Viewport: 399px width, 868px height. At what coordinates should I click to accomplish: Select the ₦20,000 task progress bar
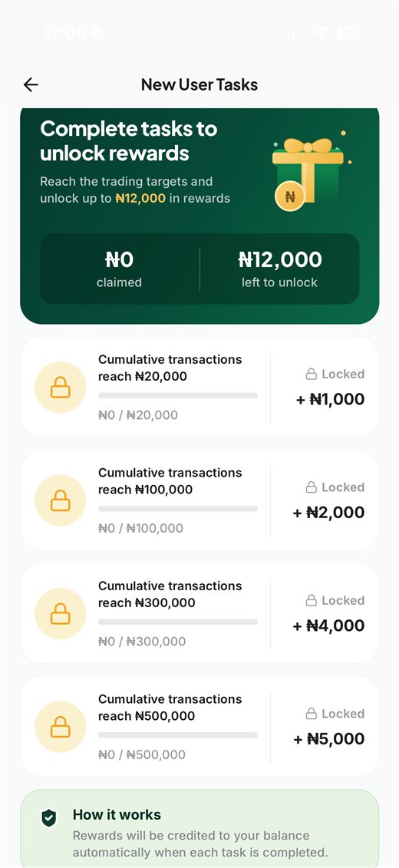point(178,396)
